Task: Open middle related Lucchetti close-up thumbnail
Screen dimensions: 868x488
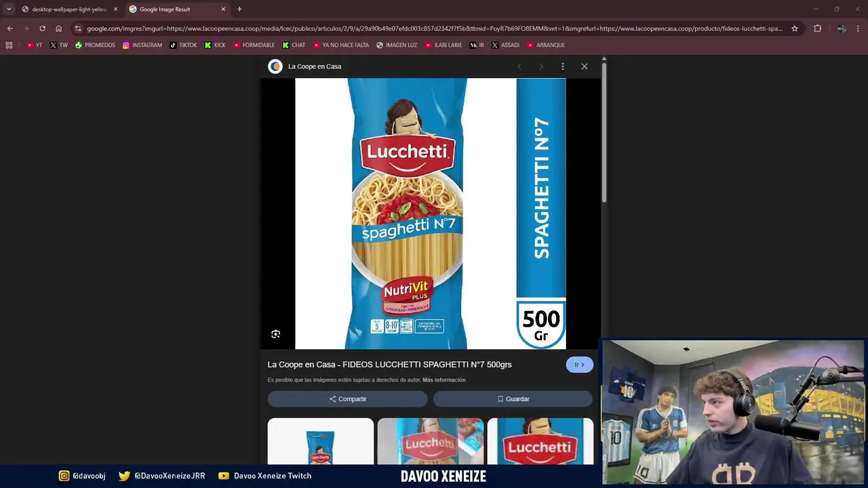Action: (x=431, y=441)
